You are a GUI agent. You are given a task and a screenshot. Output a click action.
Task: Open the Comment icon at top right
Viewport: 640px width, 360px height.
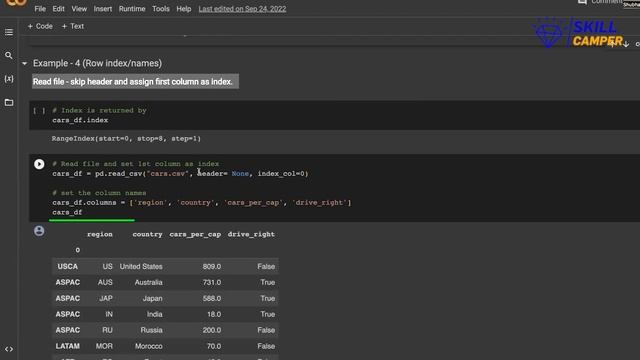tap(582, 2)
